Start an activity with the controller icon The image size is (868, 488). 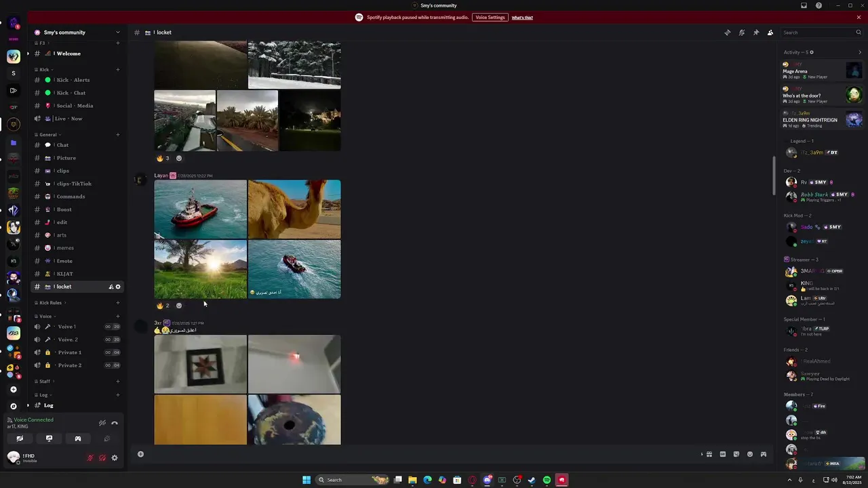[78, 439]
